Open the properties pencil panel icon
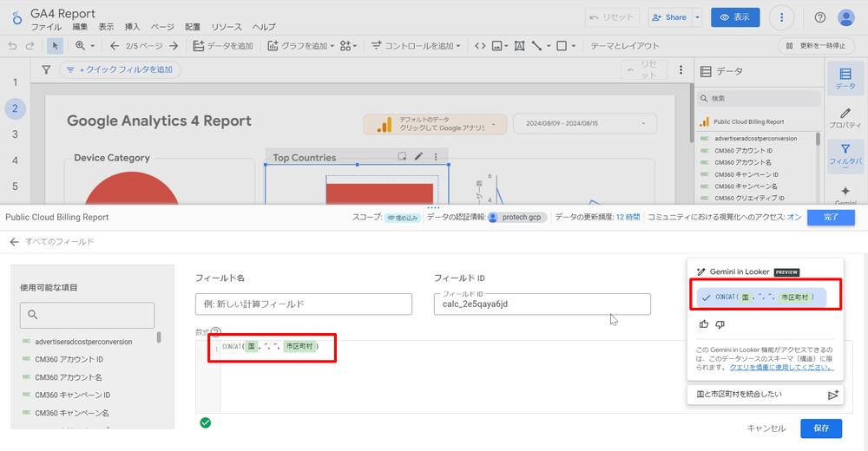This screenshot has width=868, height=451. point(845,119)
